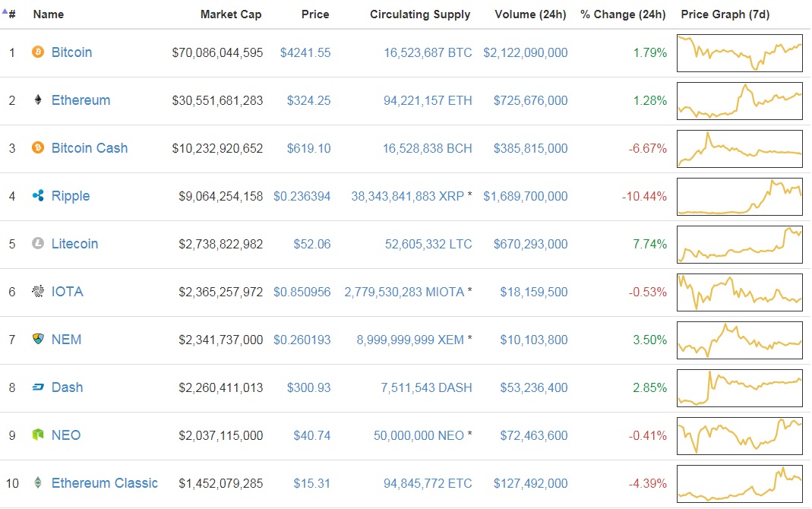Open the Litecoin name link
812x509 pixels.
coord(74,244)
